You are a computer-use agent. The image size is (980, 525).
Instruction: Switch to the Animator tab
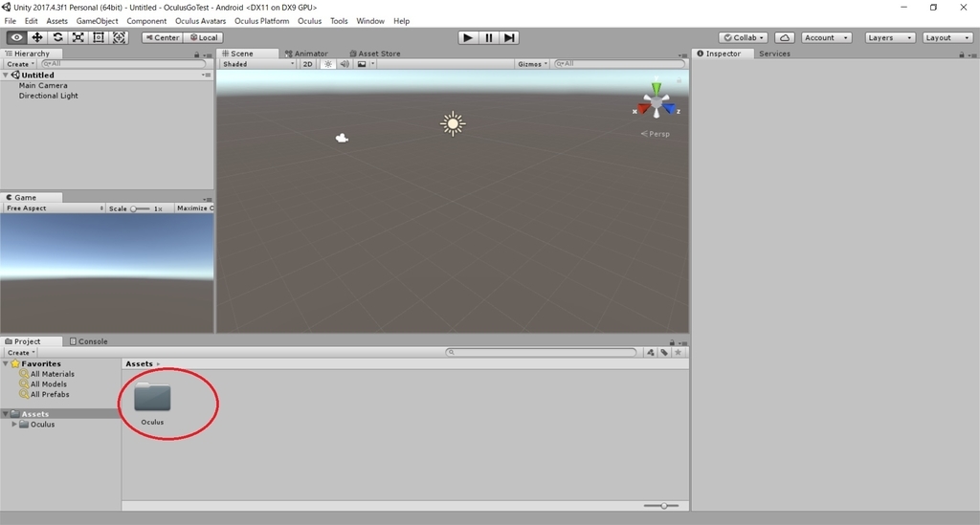(x=306, y=54)
